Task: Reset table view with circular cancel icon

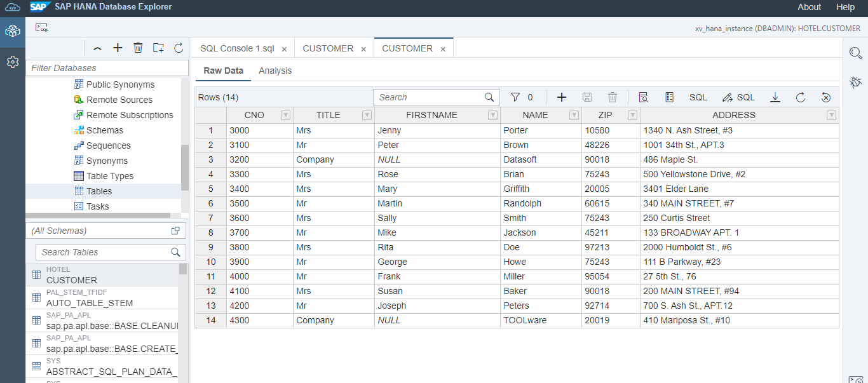Action: point(826,97)
